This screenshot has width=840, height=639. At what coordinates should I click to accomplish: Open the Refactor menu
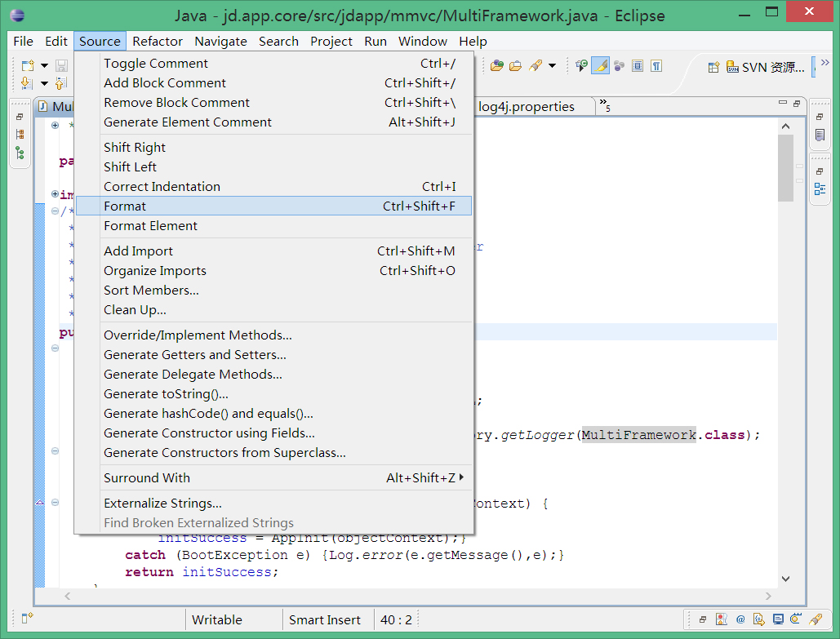point(158,41)
